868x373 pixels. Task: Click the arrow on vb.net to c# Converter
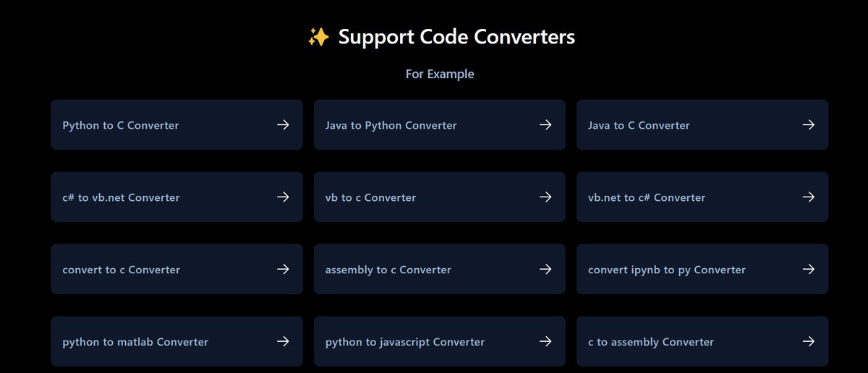tap(809, 197)
